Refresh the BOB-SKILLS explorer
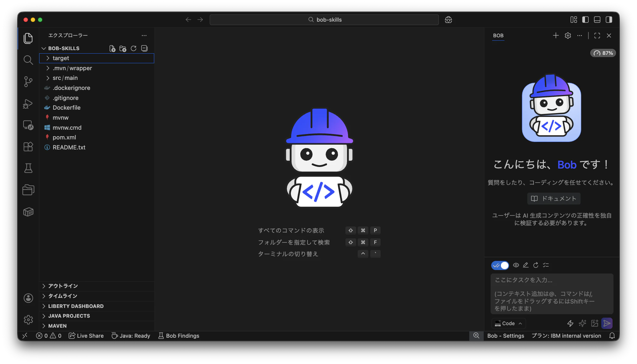The width and height of the screenshot is (637, 364). [134, 49]
